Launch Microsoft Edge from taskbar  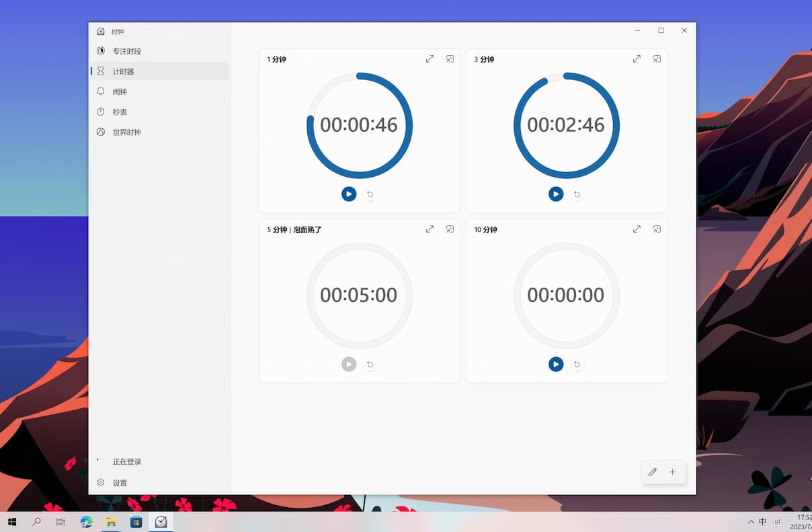click(x=86, y=522)
